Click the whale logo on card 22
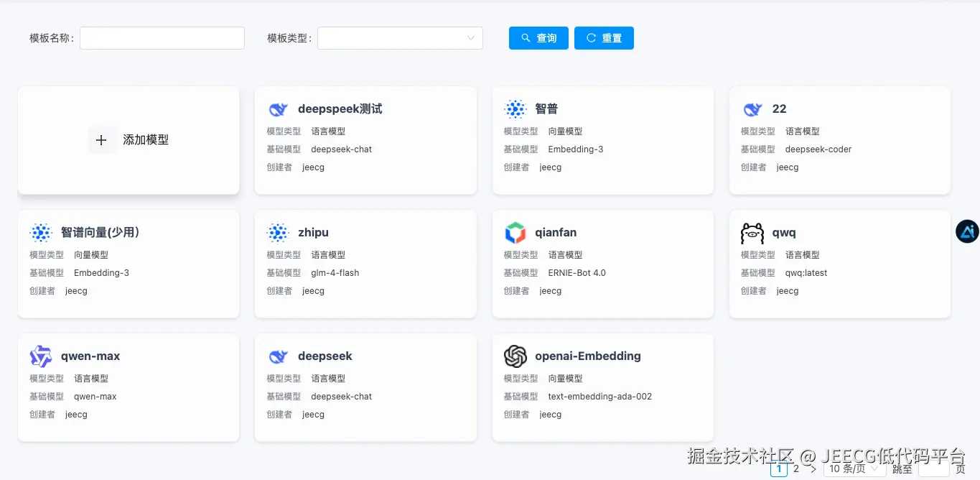Image resolution: width=980 pixels, height=480 pixels. pos(752,109)
